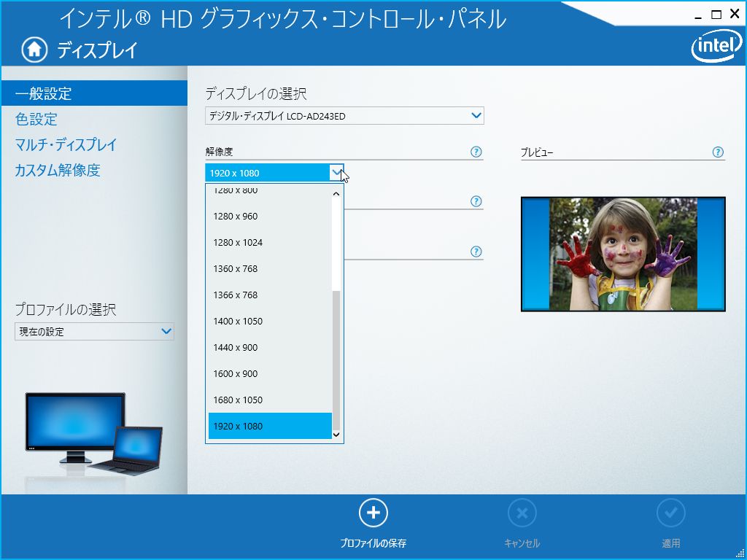
Task: Choose 1366 x 768 resolution
Action: tap(270, 295)
